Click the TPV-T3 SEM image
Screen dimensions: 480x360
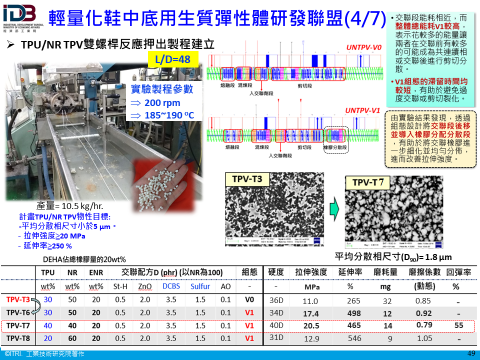coord(275,209)
